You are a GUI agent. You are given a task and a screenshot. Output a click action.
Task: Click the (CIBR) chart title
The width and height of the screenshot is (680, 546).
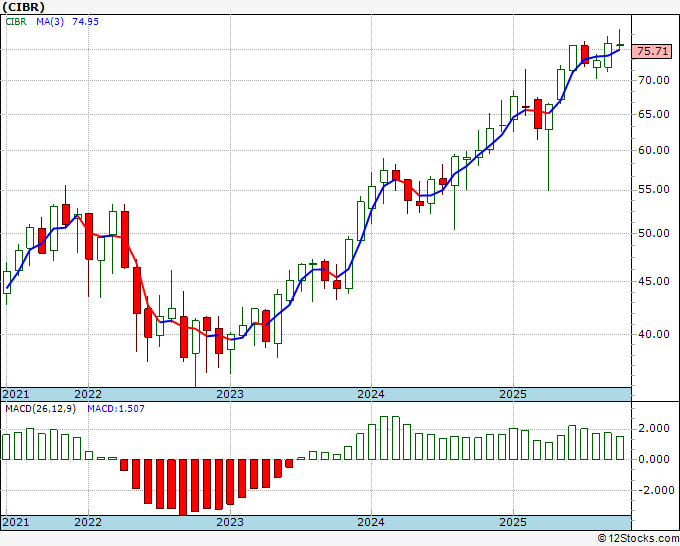[23, 7]
